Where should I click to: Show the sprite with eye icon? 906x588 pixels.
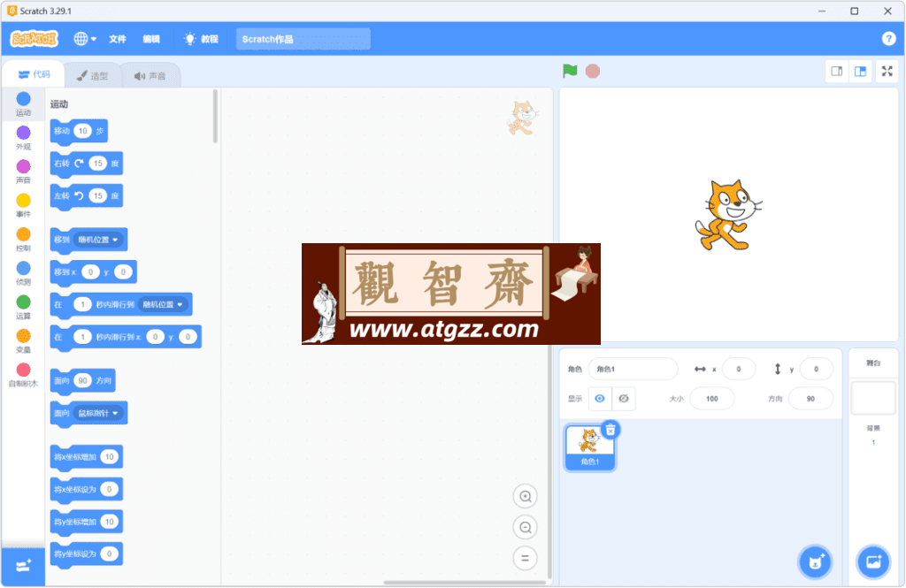pos(600,399)
